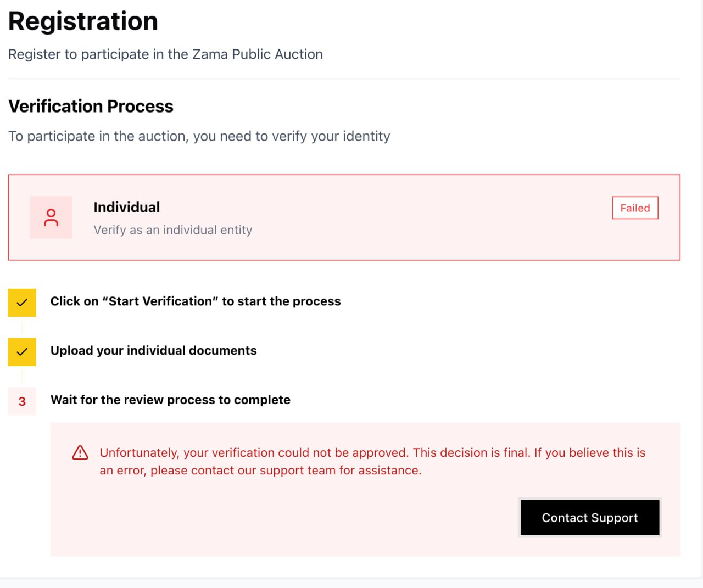Click the Registration page heading

point(83,21)
